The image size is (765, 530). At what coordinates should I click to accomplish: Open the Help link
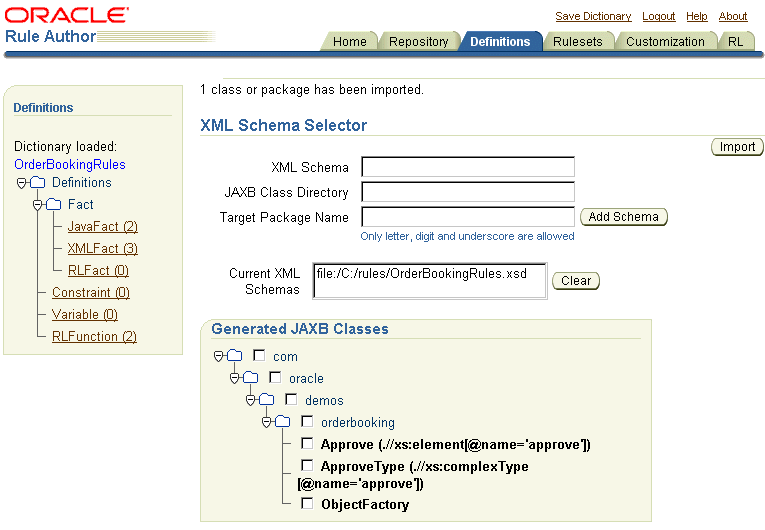697,16
